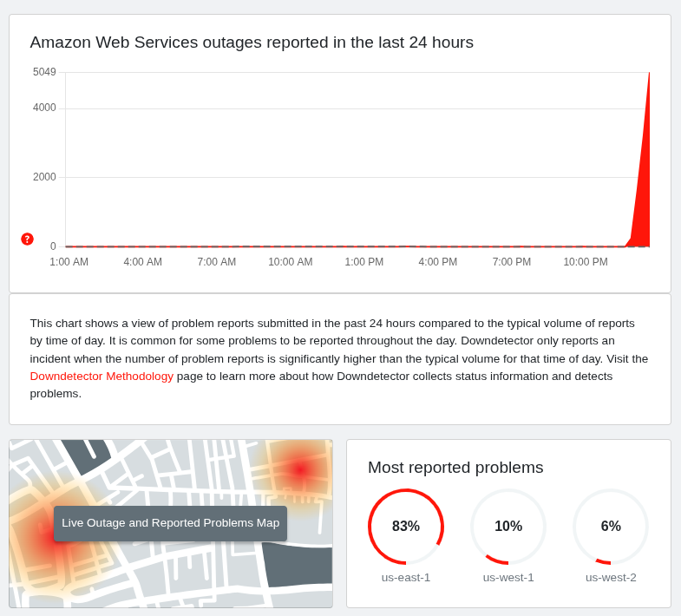Click the us-west-2 label text
The width and height of the screenshot is (681, 616).
coord(611,578)
